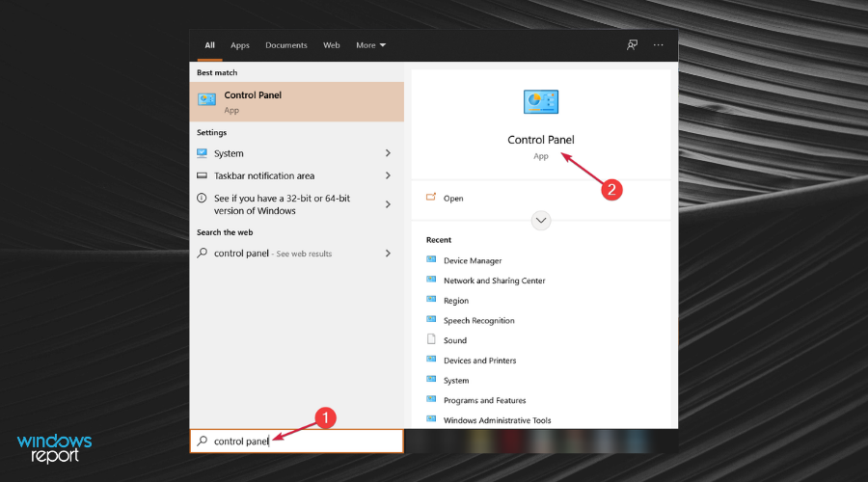Click the feedback person icon
Viewport: 868px width, 482px height.
632,44
